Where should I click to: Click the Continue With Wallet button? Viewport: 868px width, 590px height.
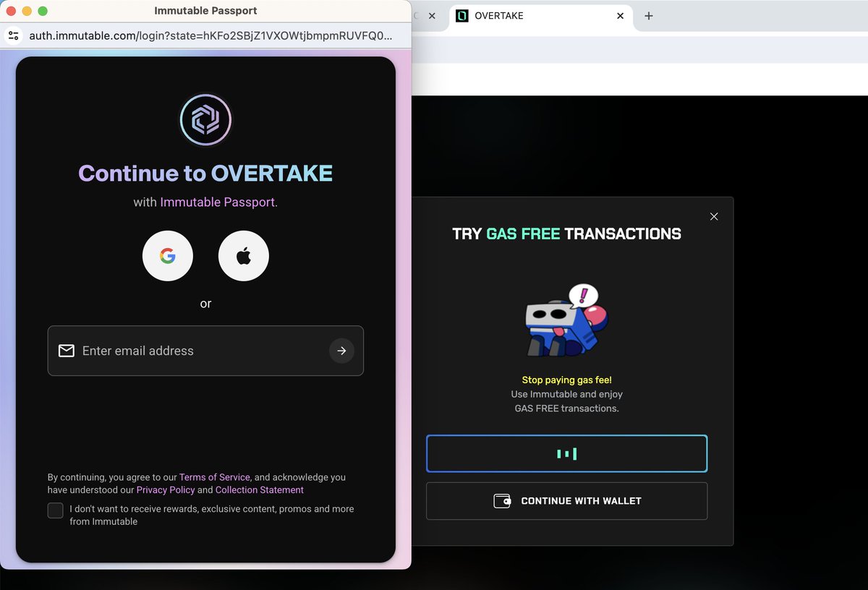point(566,501)
